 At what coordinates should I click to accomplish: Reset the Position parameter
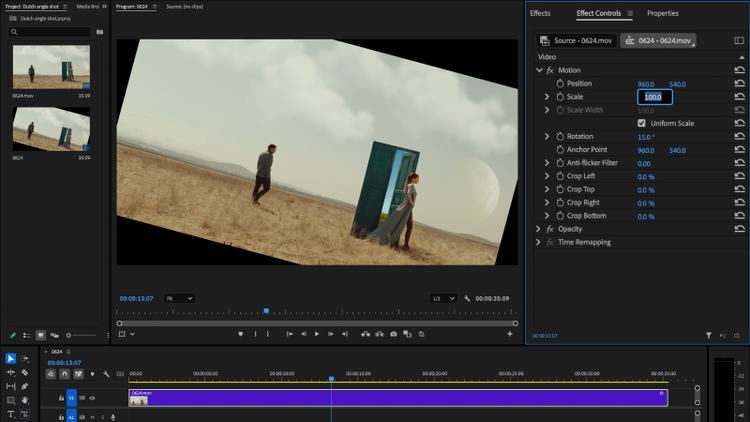point(739,84)
